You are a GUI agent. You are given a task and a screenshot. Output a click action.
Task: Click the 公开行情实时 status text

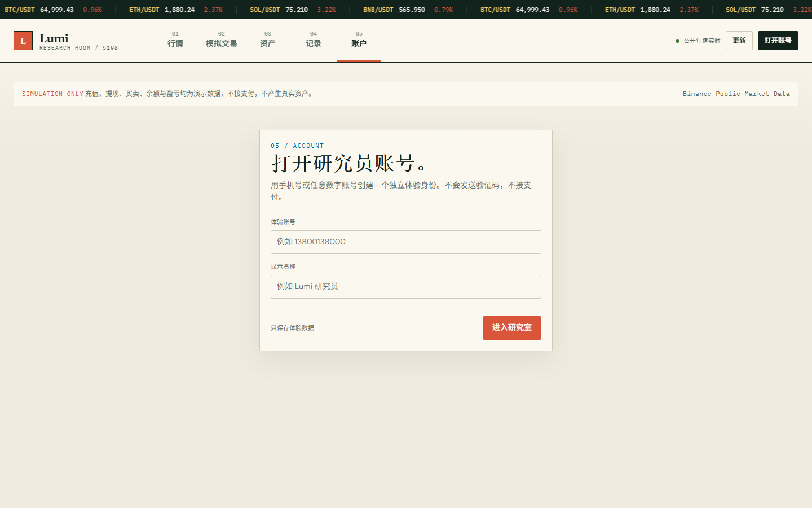(702, 41)
